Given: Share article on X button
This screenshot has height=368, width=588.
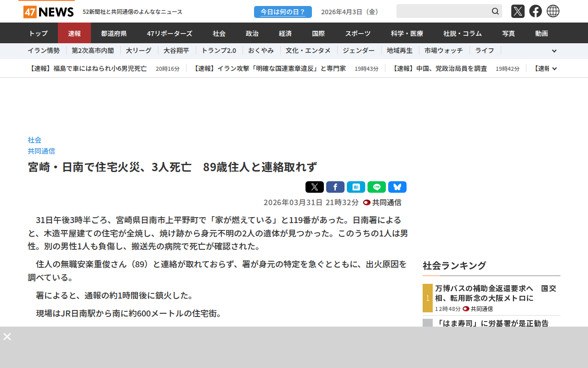Looking at the screenshot, I should click(315, 187).
